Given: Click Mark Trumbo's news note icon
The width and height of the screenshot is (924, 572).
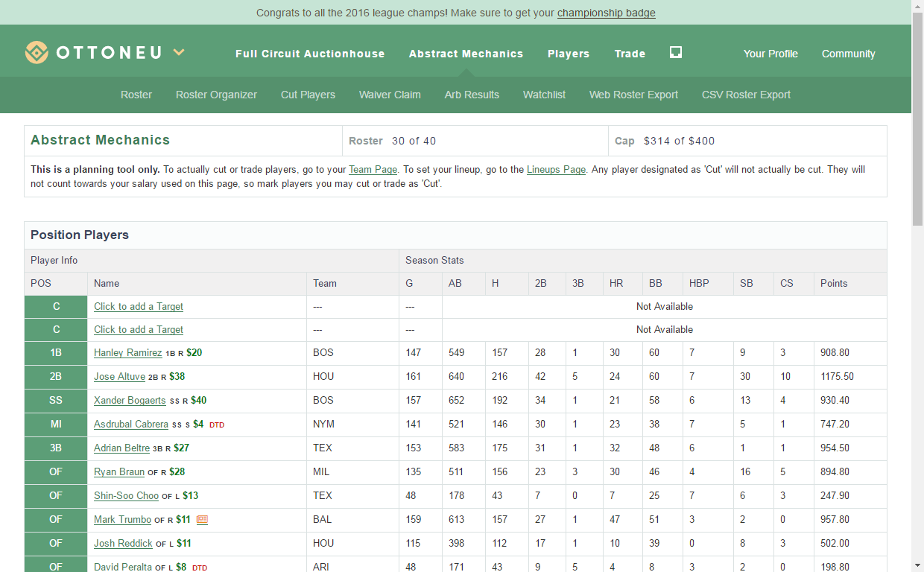Looking at the screenshot, I should click(202, 520).
